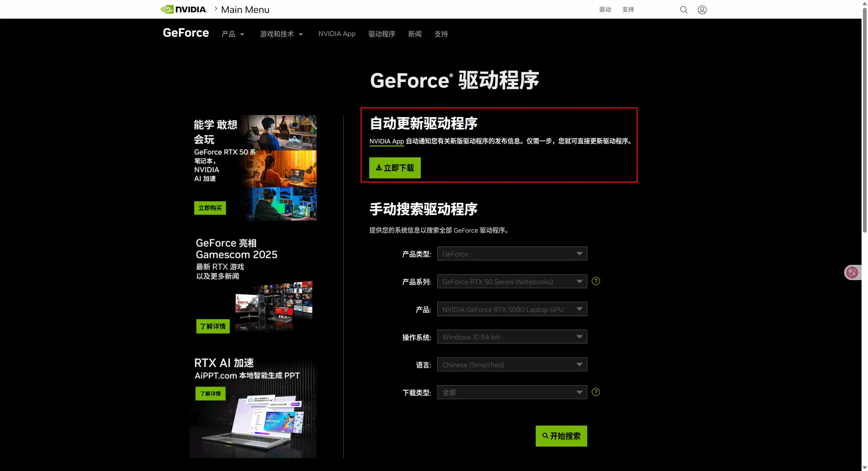Open Gamescom 2025 games collage image

click(x=274, y=306)
